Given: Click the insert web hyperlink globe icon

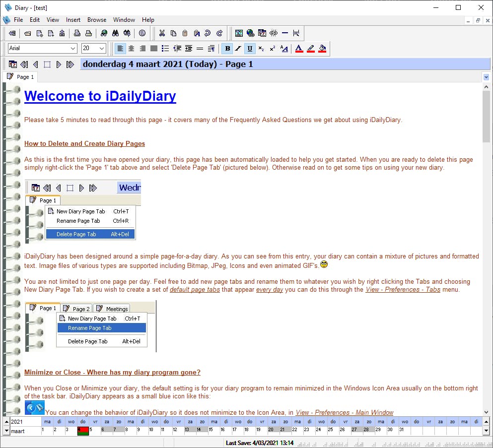Looking at the screenshot, I should pos(251,33).
